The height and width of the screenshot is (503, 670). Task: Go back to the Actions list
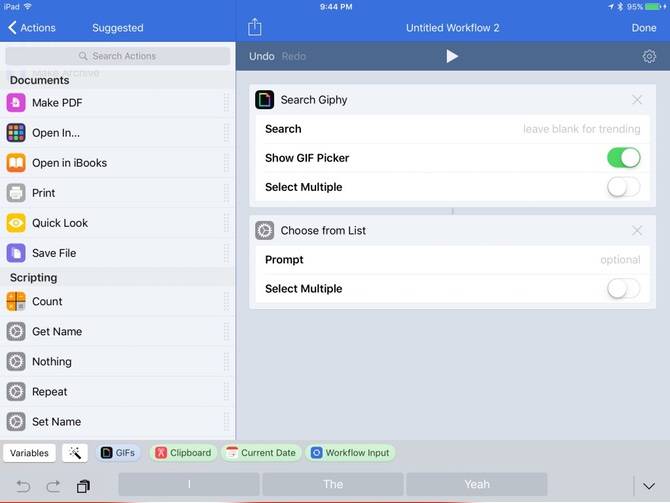[x=32, y=28]
